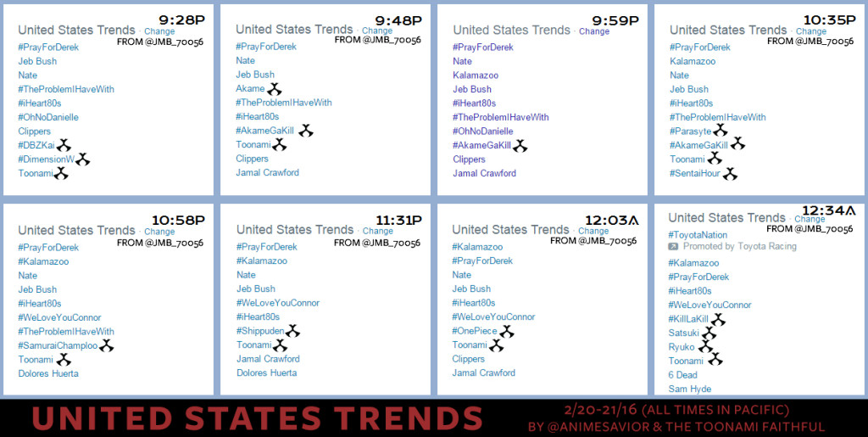The height and width of the screenshot is (437, 868).
Task: Open the Ryuko trending topic
Action: tap(682, 347)
